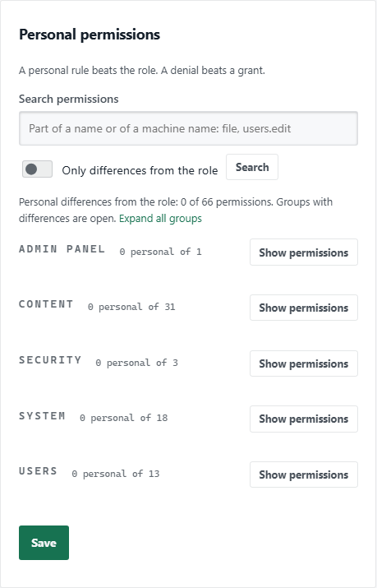Open the Expand all groups link
The width and height of the screenshot is (377, 588).
tap(160, 218)
